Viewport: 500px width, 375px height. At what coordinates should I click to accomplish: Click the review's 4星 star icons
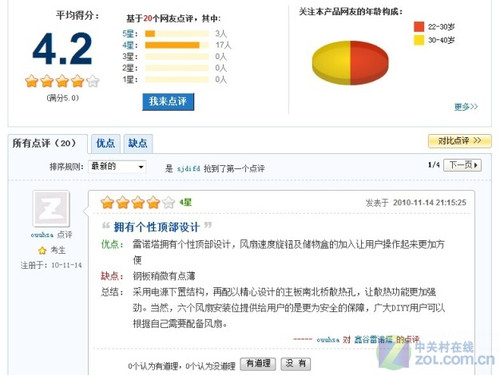138,202
